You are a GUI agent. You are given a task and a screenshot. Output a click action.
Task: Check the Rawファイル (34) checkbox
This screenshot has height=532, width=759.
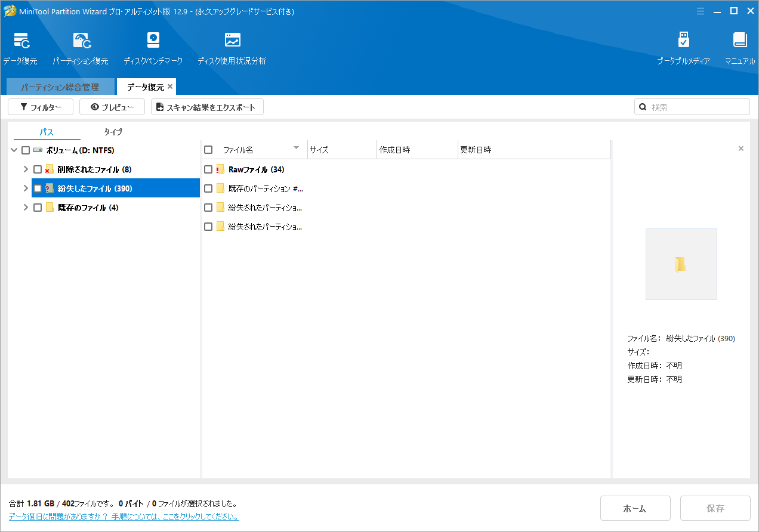(208, 169)
